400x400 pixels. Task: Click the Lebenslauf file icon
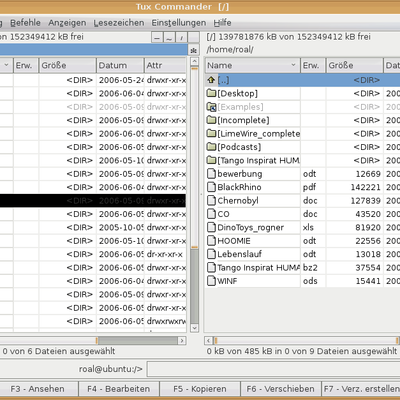pyautogui.click(x=211, y=254)
